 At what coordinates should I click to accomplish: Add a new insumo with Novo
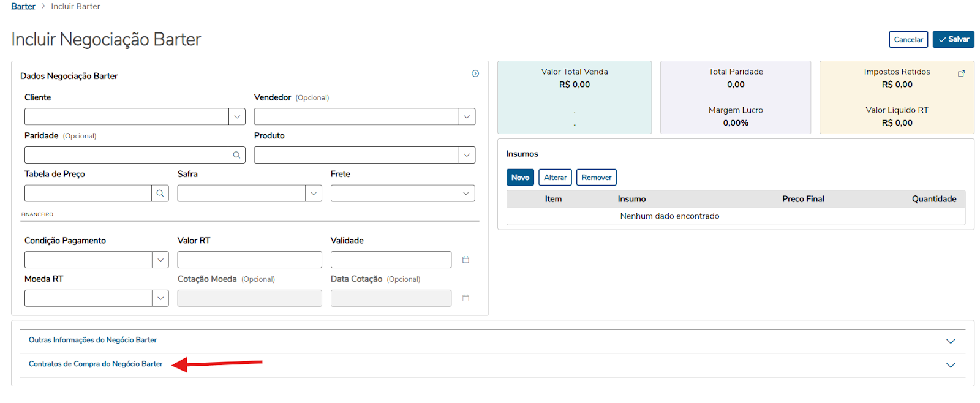520,178
